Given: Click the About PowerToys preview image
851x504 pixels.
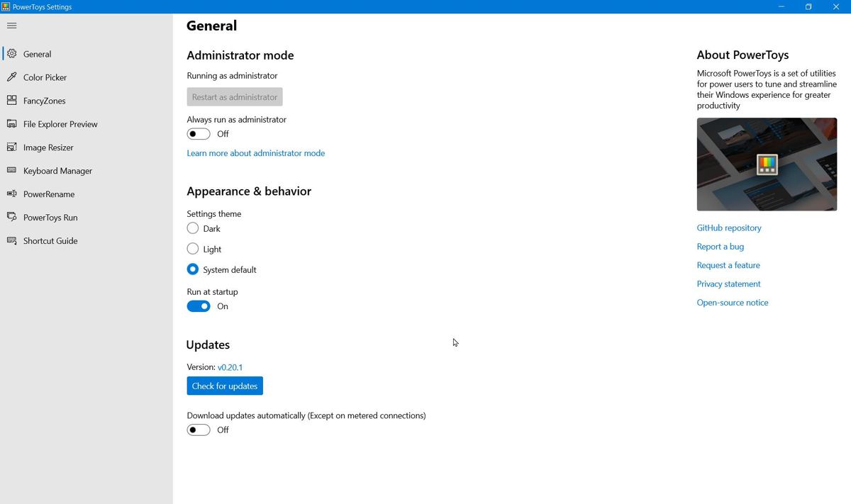Looking at the screenshot, I should point(767,164).
